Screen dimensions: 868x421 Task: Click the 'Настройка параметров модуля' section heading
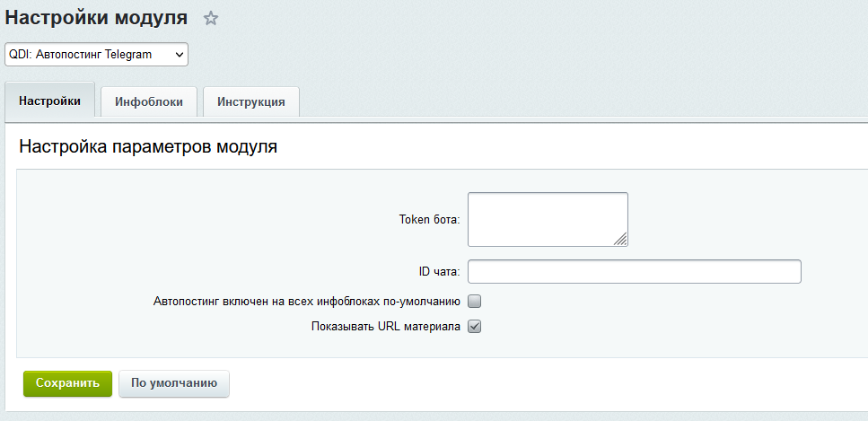tap(148, 147)
